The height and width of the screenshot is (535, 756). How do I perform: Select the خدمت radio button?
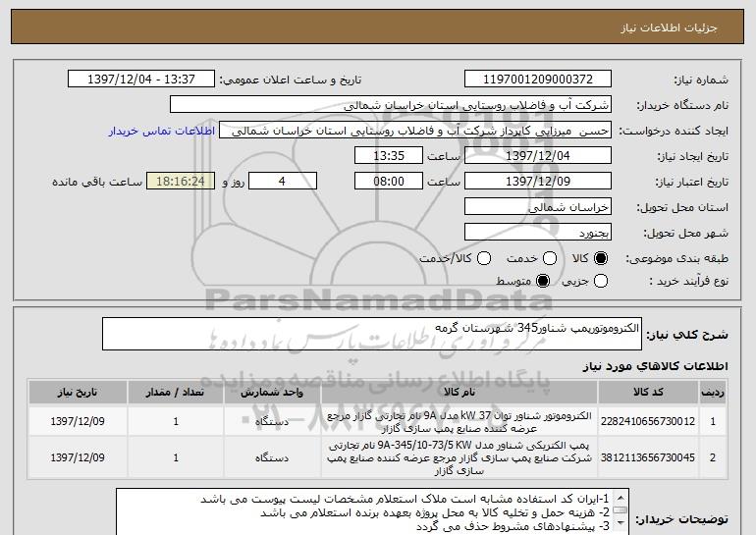tap(550, 259)
